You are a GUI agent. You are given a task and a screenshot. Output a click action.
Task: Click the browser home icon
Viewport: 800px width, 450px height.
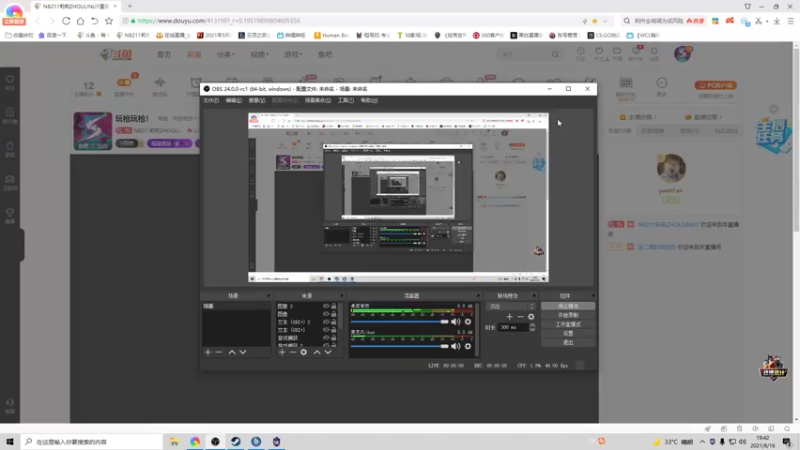click(x=80, y=21)
